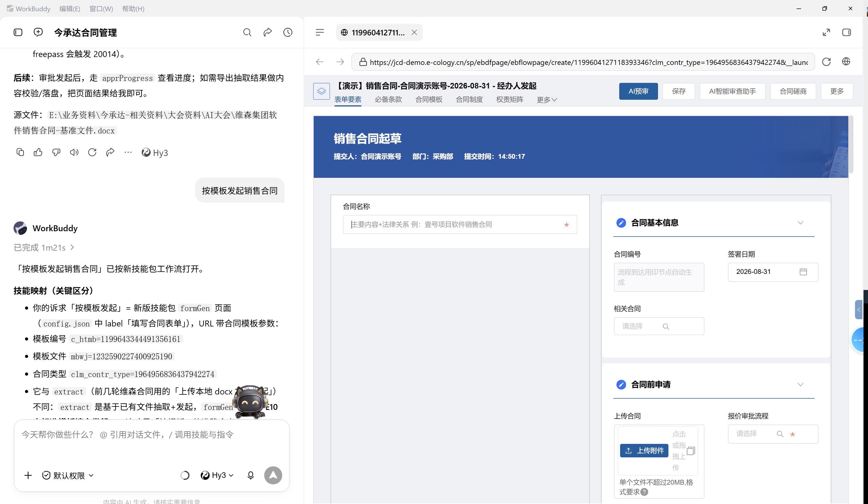Screen dimensions: 868x504
Task: Open the calendar picker for 签署日期
Action: click(x=803, y=272)
